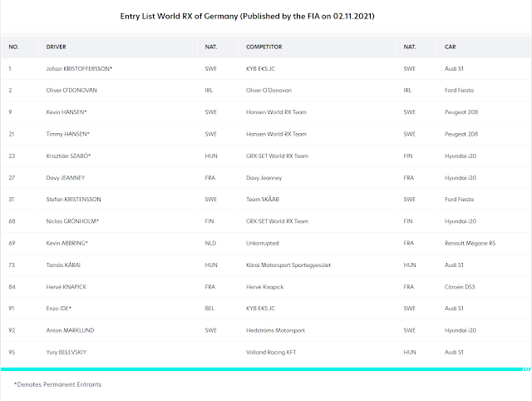Select driver 'Yury BELEVSKIY'
The height and width of the screenshot is (401, 532).
66,352
